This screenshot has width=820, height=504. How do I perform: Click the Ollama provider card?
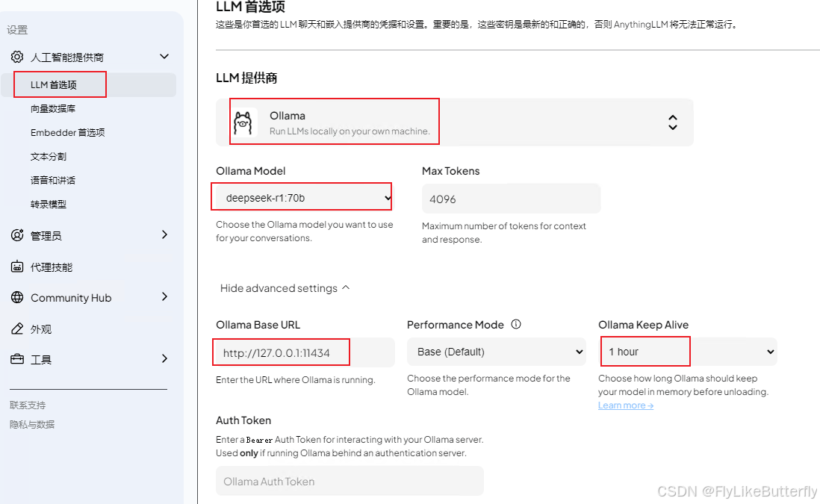pos(455,122)
